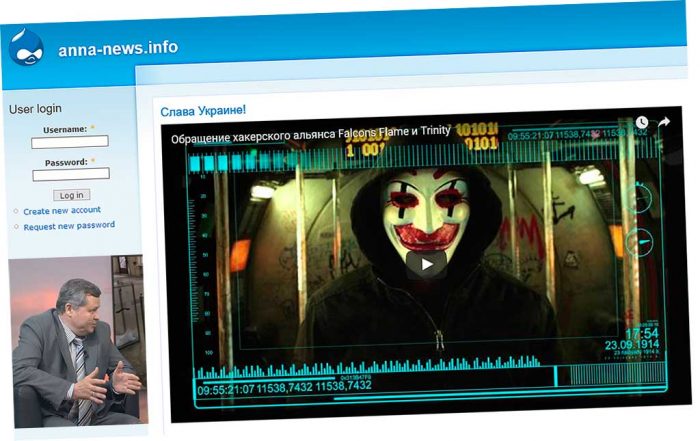Viewport: 700px width, 441px height.
Task: Focus the Username input field
Action: point(71,142)
